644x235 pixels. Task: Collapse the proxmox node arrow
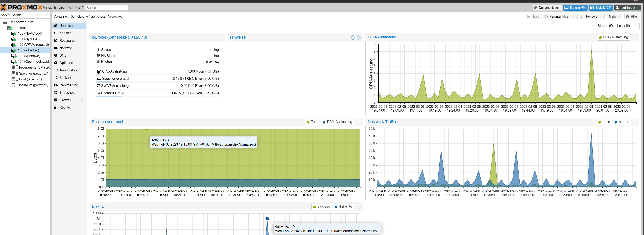tap(5, 28)
